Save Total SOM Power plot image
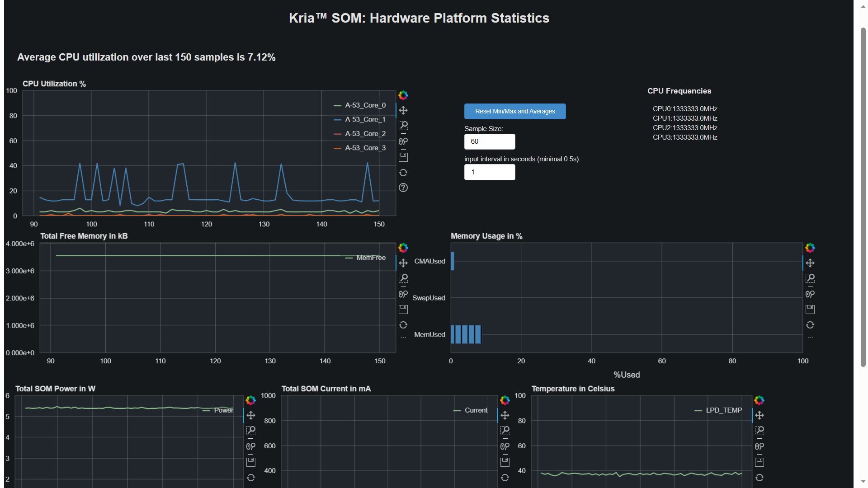This screenshot has height=488, width=868. point(251,462)
